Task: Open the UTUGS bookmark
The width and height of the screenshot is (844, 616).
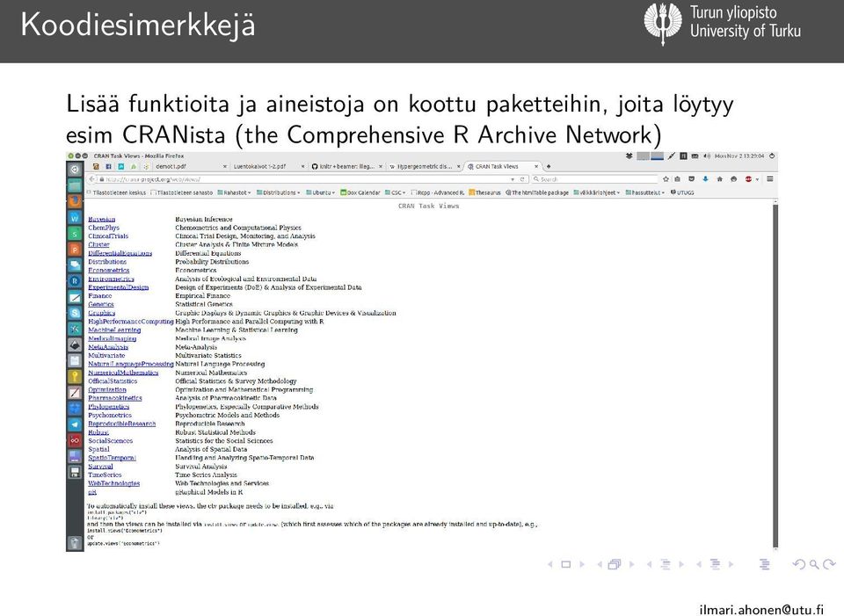Action: tap(682, 192)
